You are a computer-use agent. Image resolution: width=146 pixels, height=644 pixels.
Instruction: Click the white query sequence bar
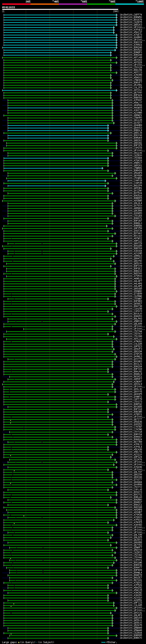pyautogui.click(x=60, y=10)
